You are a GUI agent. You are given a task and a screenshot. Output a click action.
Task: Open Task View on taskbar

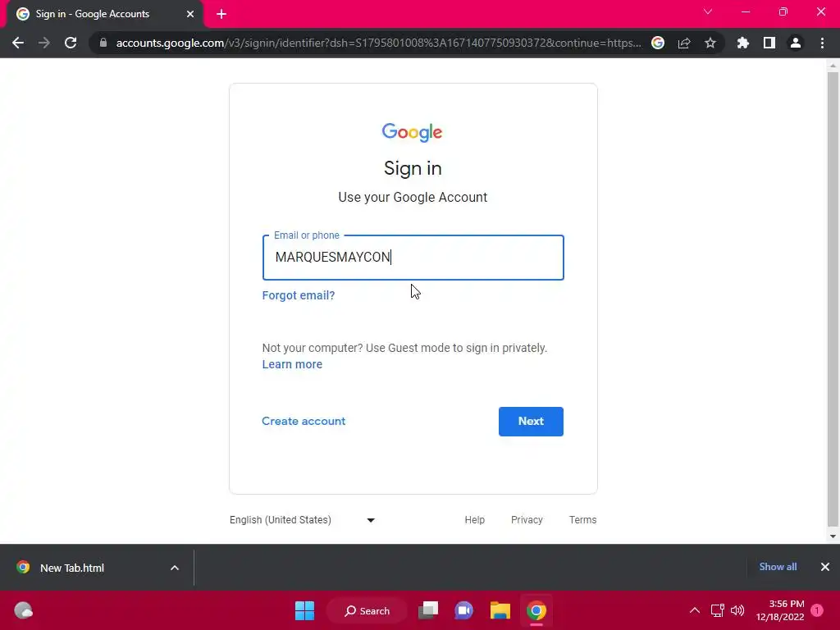pyautogui.click(x=428, y=610)
